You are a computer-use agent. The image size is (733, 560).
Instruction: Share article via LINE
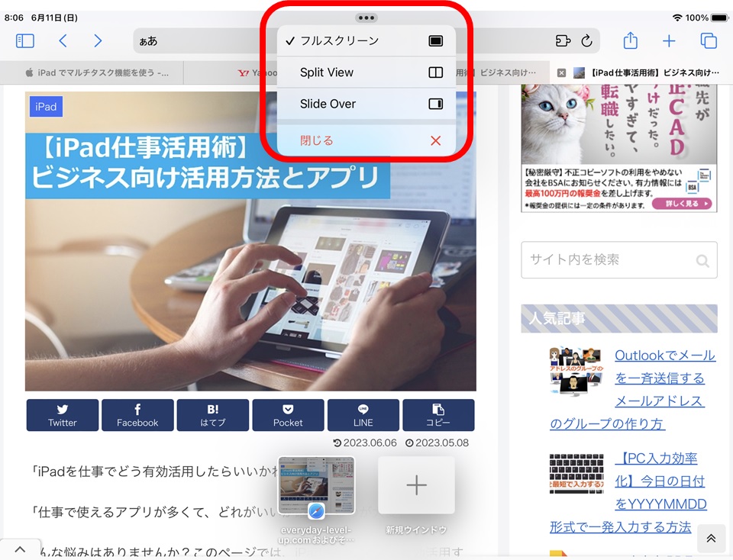[363, 415]
